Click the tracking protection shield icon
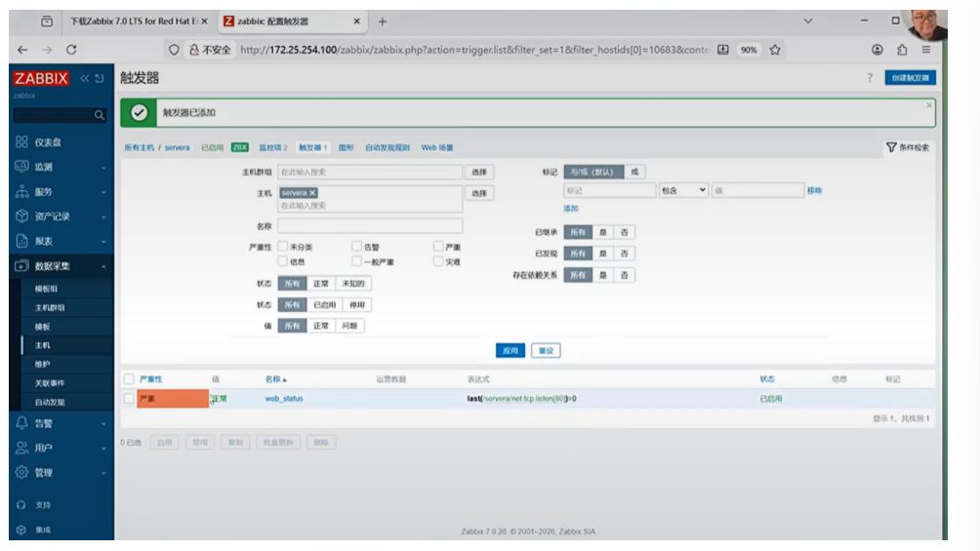The width and height of the screenshot is (980, 551). point(174,50)
